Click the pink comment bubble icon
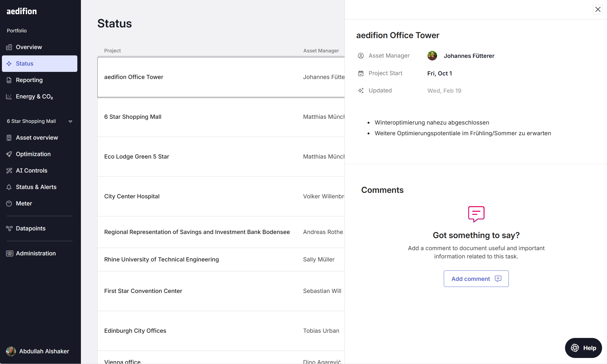The width and height of the screenshot is (607, 364). (x=476, y=214)
